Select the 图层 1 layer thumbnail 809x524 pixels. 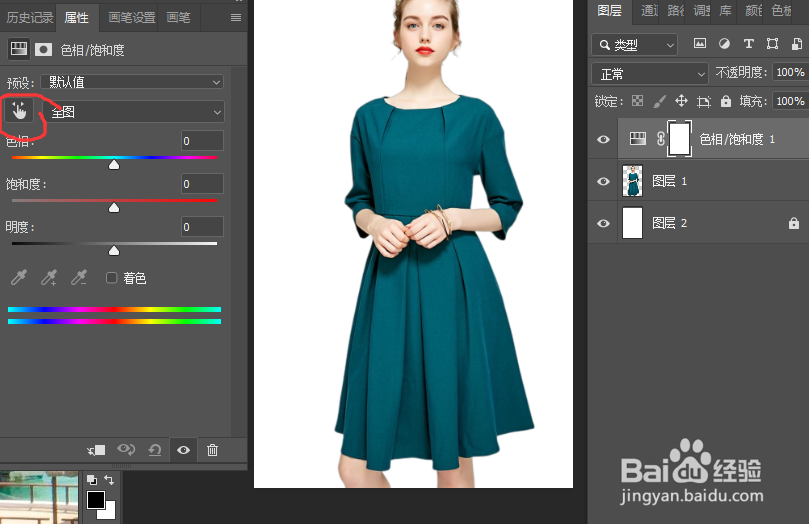click(633, 181)
